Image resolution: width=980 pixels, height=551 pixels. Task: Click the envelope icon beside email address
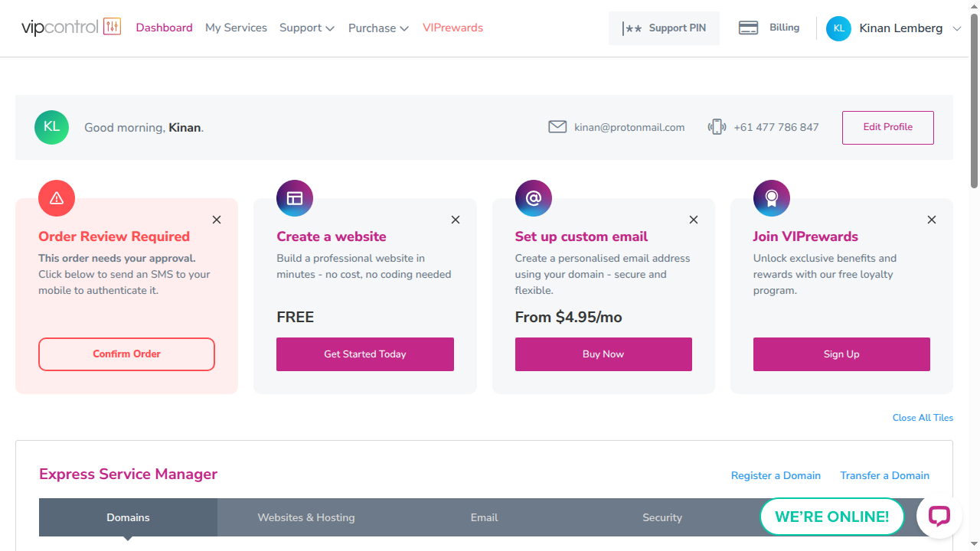(557, 127)
